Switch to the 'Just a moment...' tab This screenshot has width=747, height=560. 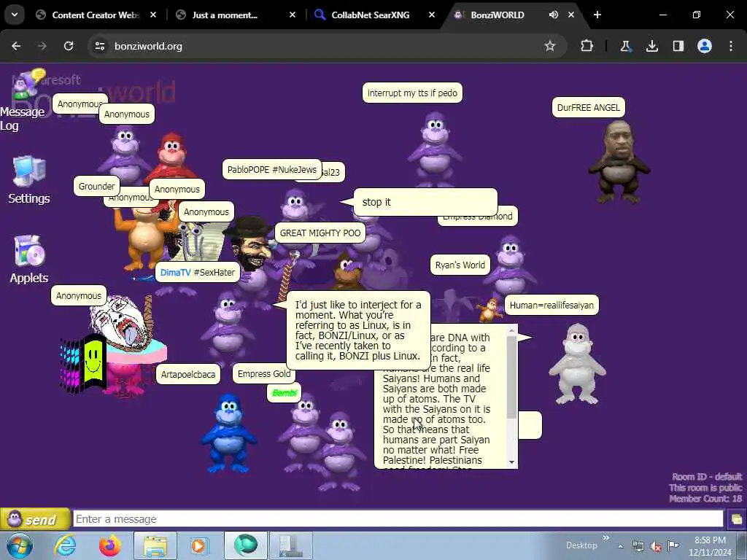[236, 15]
